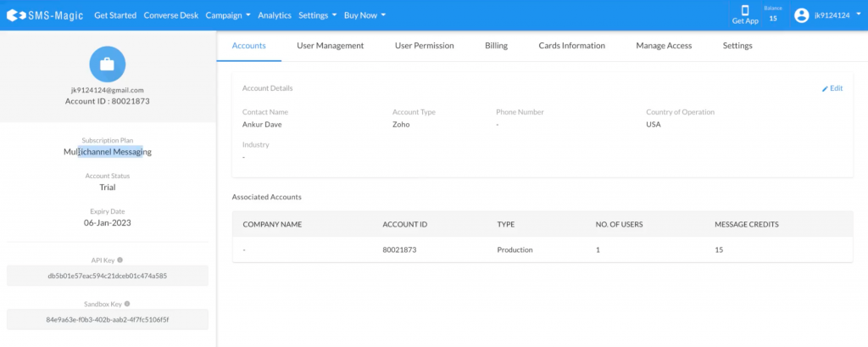Open the Billing tab

click(496, 46)
